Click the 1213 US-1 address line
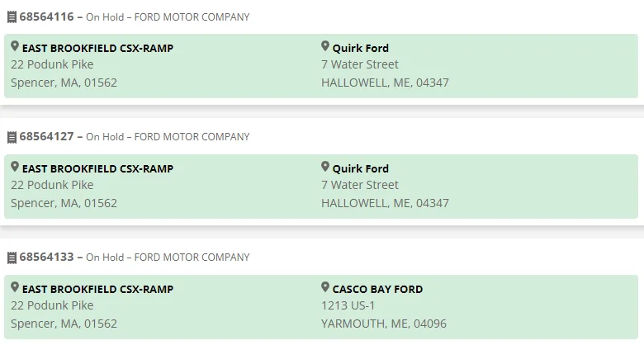This screenshot has height=345, width=644. tap(348, 305)
